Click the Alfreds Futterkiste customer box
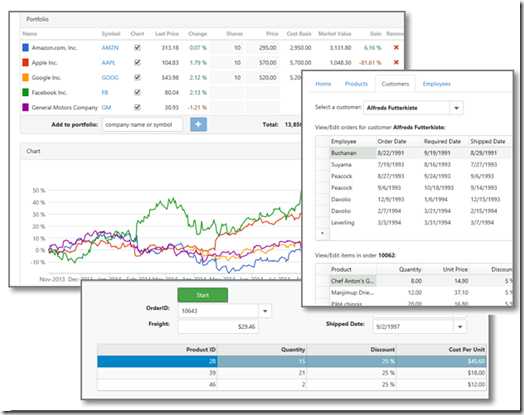524x415 pixels. coord(407,108)
